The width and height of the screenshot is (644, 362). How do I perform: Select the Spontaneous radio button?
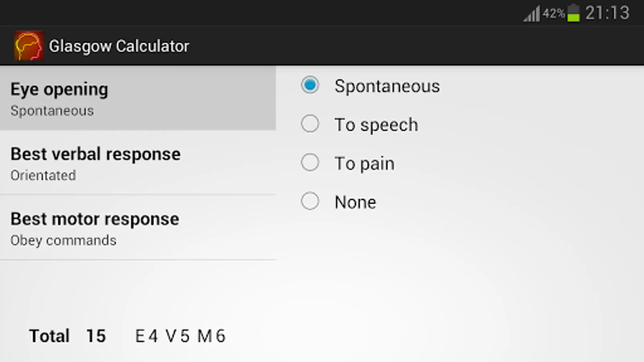(310, 85)
